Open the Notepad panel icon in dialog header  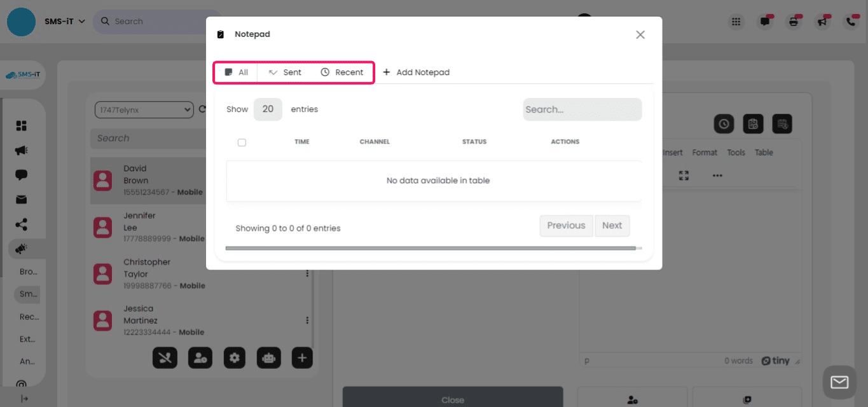tap(220, 34)
